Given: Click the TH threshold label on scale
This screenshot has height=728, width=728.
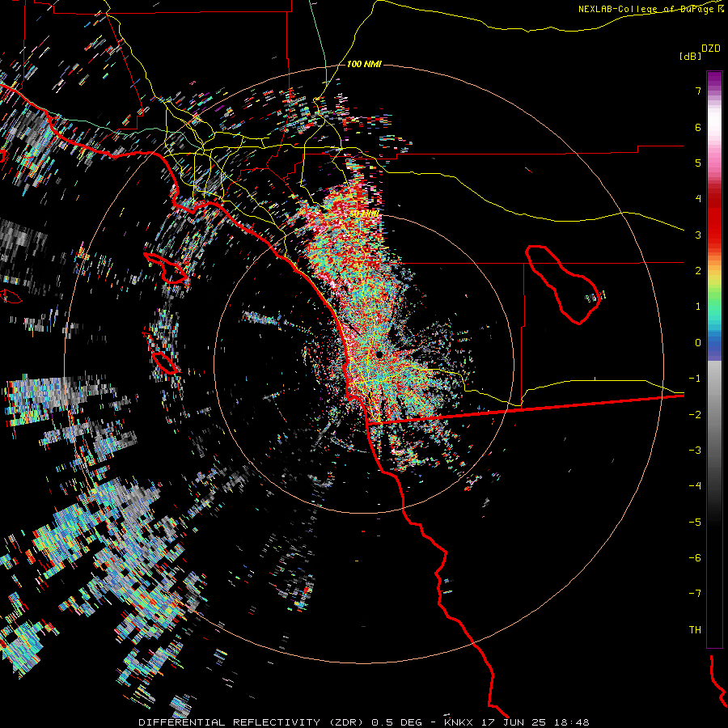Looking at the screenshot, I should [x=695, y=630].
